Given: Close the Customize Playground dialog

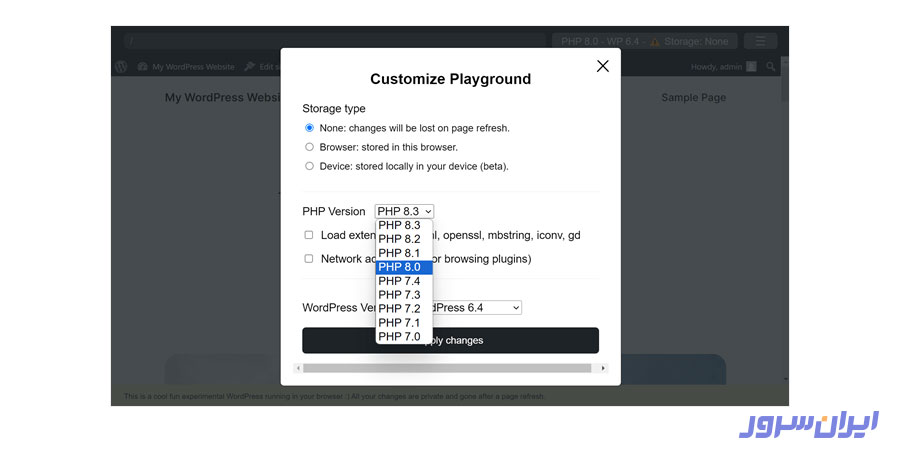Looking at the screenshot, I should pyautogui.click(x=602, y=66).
